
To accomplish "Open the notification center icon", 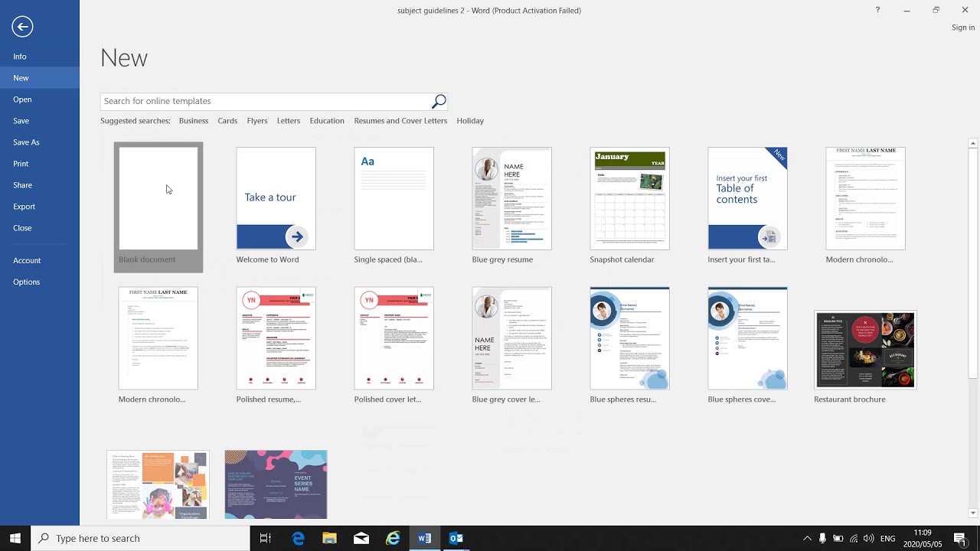I will point(959,538).
